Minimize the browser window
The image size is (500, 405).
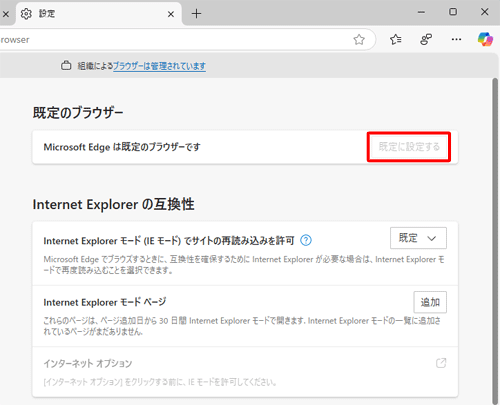(x=421, y=12)
